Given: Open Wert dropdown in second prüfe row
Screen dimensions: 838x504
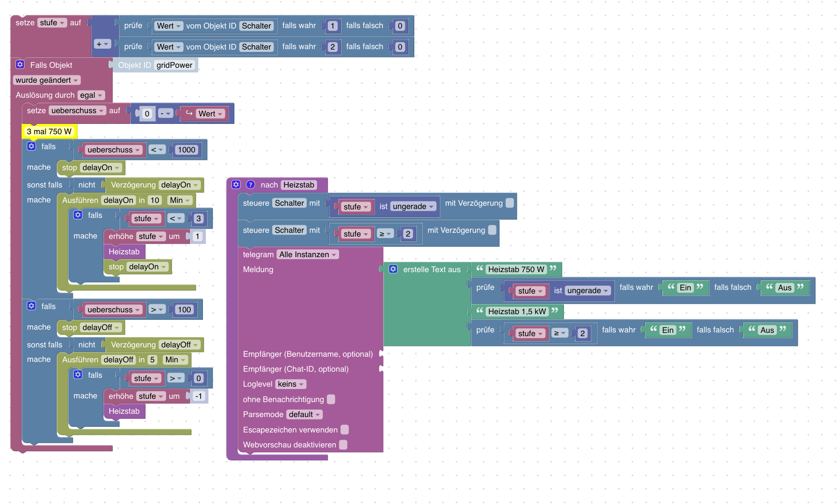Looking at the screenshot, I should click(168, 47).
